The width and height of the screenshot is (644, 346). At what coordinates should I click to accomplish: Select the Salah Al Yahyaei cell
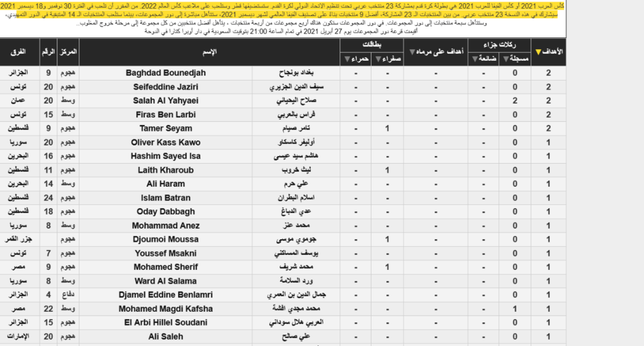pyautogui.click(x=166, y=101)
